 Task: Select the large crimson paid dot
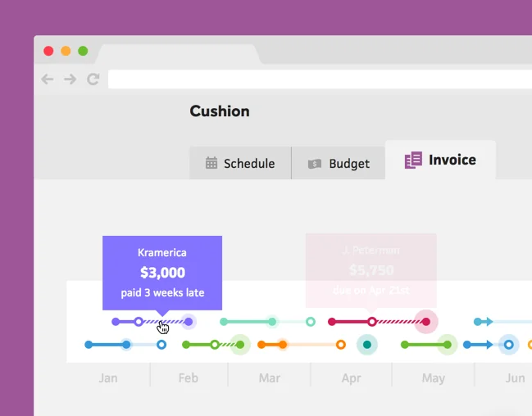pyautogui.click(x=426, y=322)
